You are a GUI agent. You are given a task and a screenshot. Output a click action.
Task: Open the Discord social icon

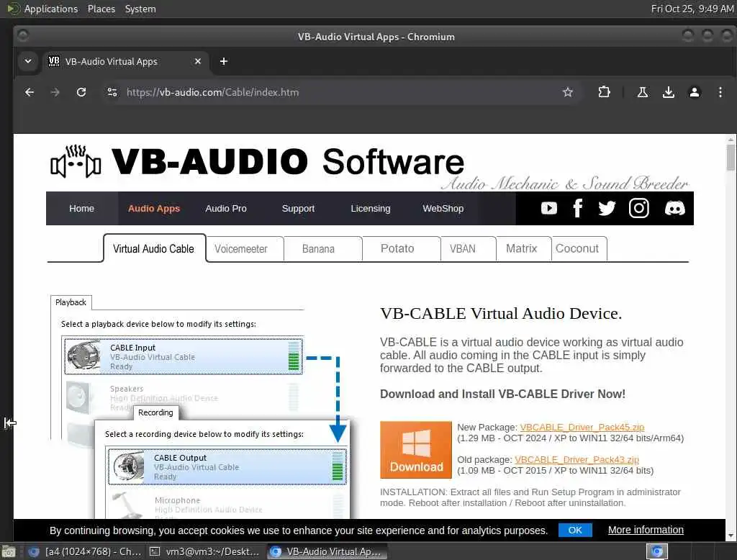674,208
